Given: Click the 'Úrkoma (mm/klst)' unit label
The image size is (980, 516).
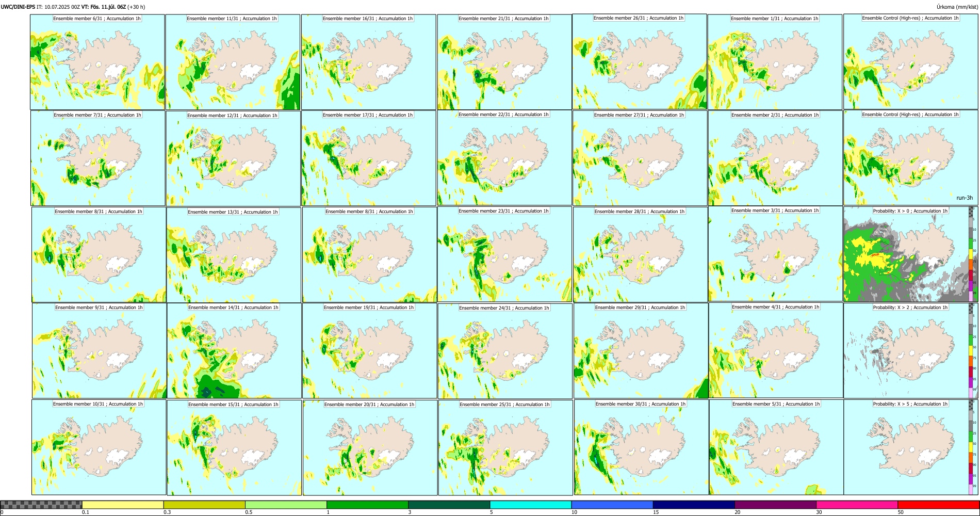Looking at the screenshot, I should tap(957, 7).
